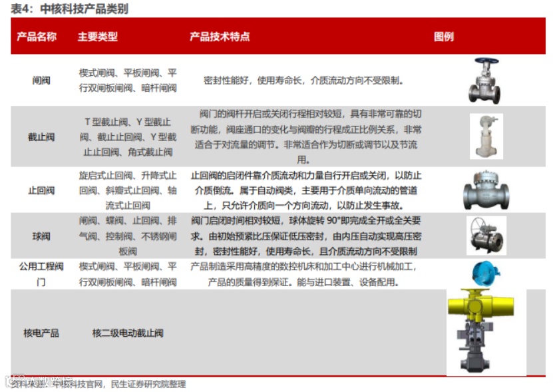Click the 闸阀 row types text 楔式闸阀、平板闸阀

(128, 81)
